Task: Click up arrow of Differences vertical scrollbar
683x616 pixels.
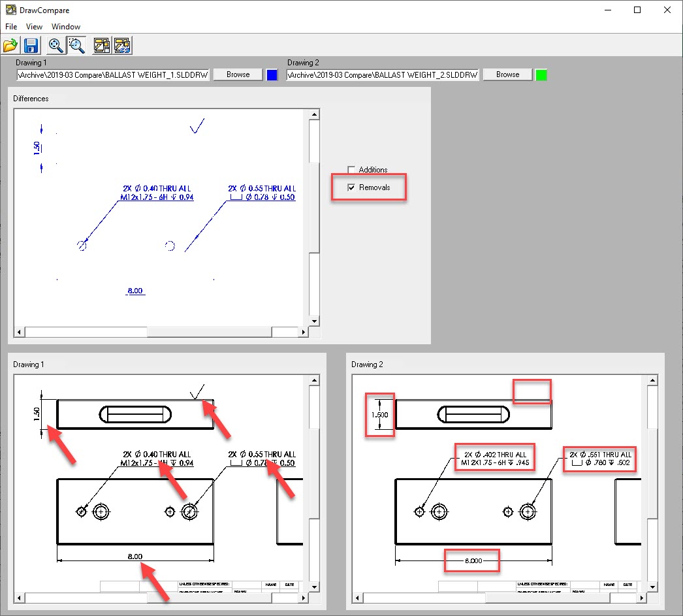Action: [314, 114]
